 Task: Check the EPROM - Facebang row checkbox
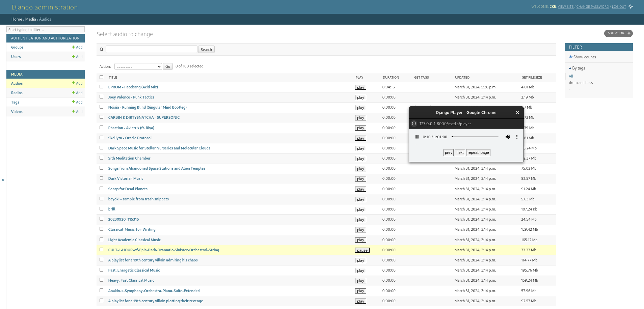point(101,87)
